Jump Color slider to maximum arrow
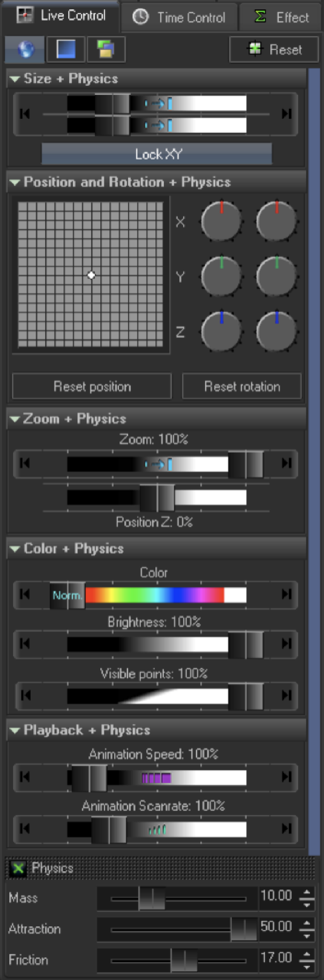This screenshot has height=980, width=324. 286,594
